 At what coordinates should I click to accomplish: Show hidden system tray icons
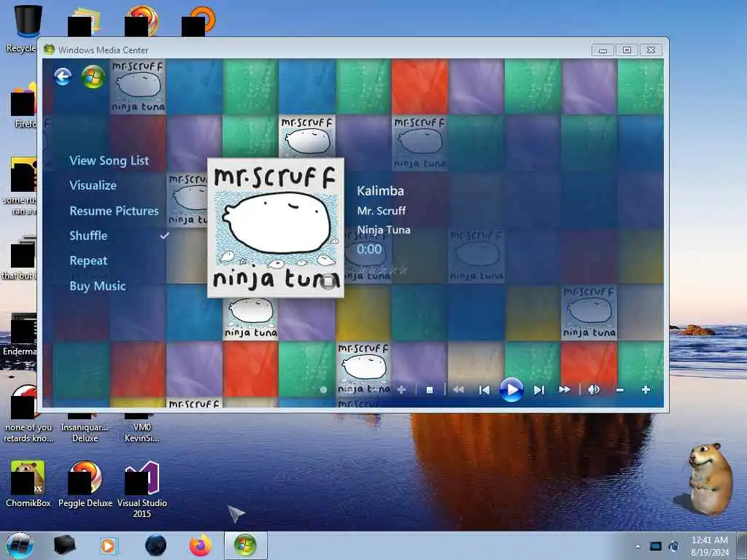(638, 546)
